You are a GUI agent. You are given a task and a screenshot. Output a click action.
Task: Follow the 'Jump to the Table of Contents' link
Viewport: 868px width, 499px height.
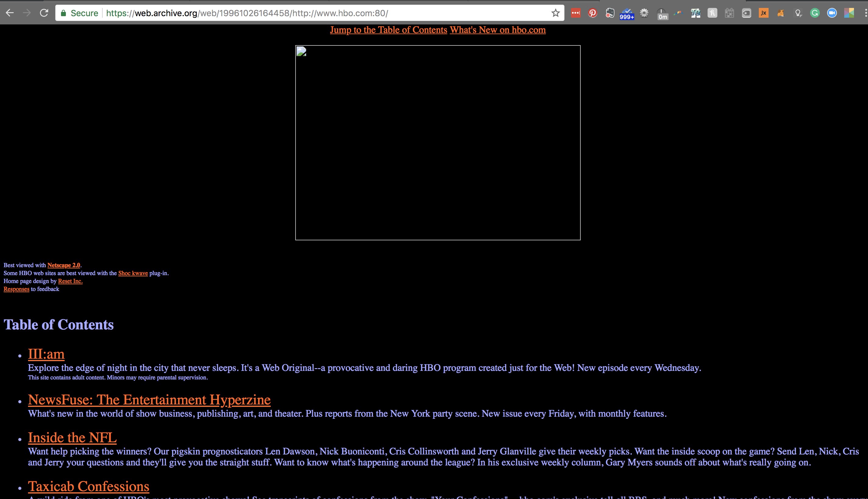click(x=388, y=30)
